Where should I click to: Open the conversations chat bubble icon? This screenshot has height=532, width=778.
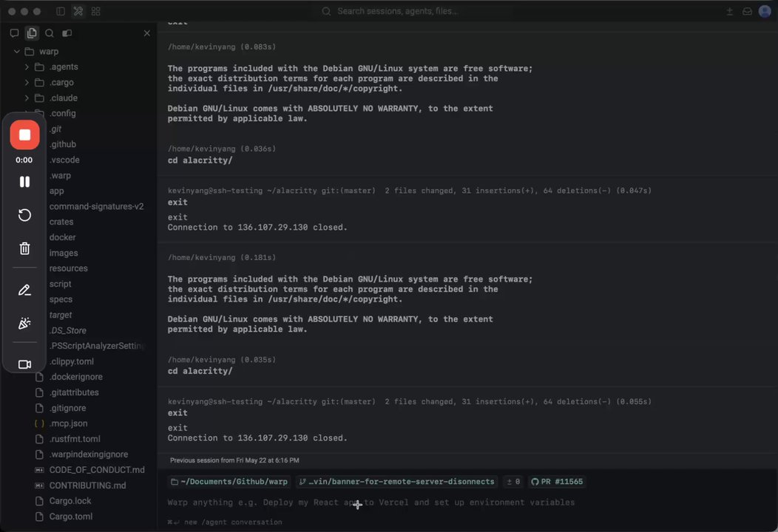point(14,33)
